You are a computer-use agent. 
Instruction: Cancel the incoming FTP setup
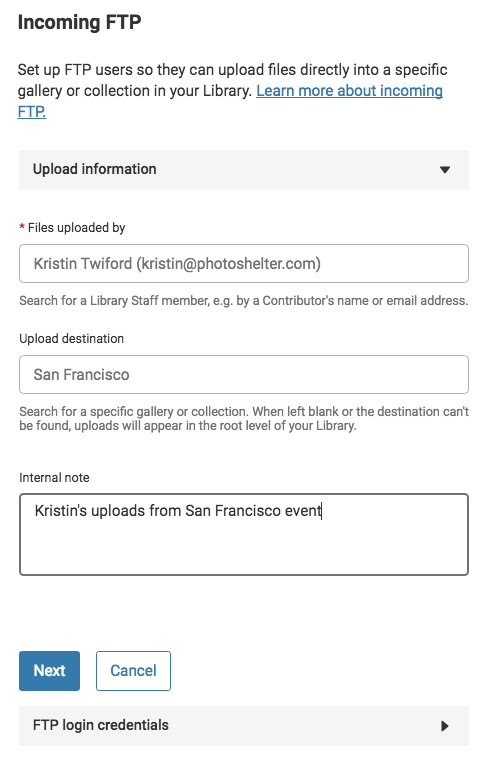(133, 671)
